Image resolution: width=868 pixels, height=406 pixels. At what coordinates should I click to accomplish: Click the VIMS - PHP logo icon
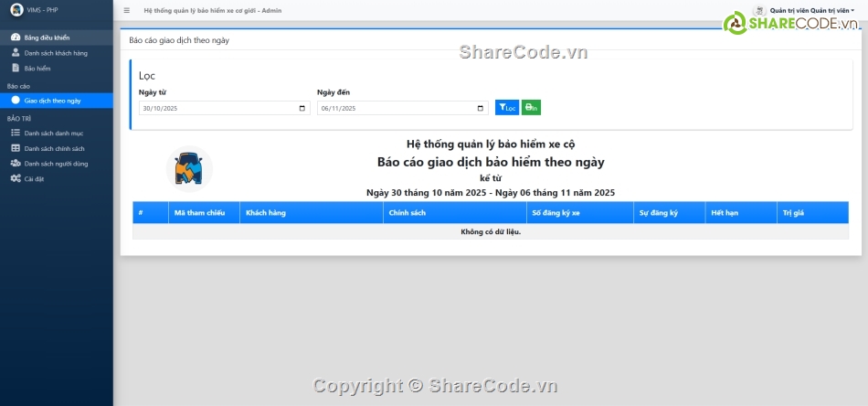pos(16,10)
